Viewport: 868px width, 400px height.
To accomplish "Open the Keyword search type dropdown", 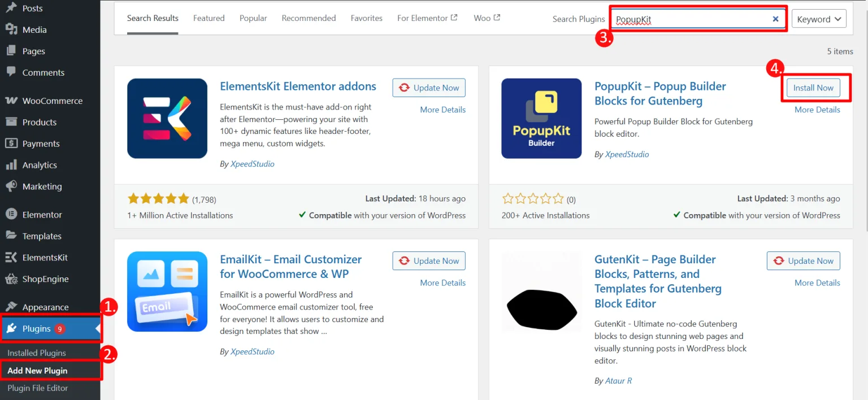I will tap(819, 19).
